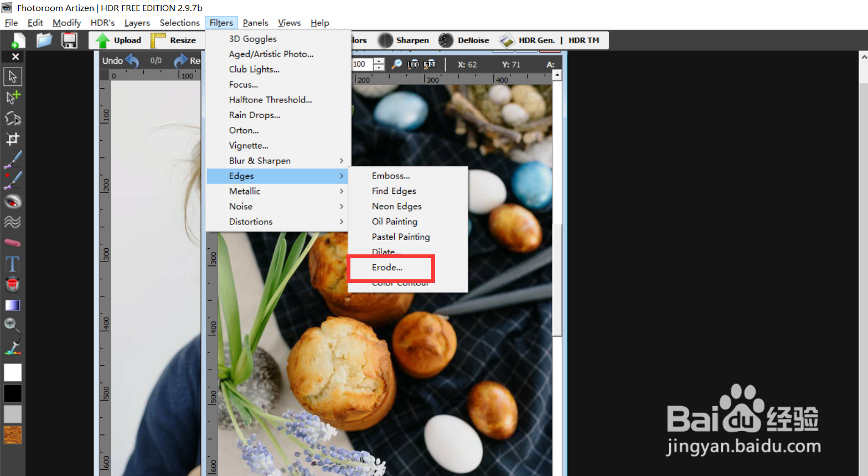Screen dimensions: 868x476
Task: Open the Views menu
Action: click(x=289, y=23)
